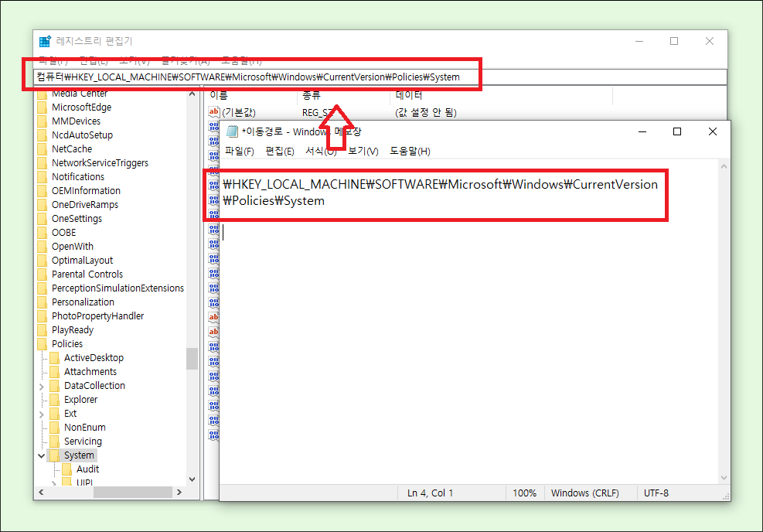Click the tree horizontal scroll left arrow
This screenshot has height=532, width=763.
(x=41, y=493)
